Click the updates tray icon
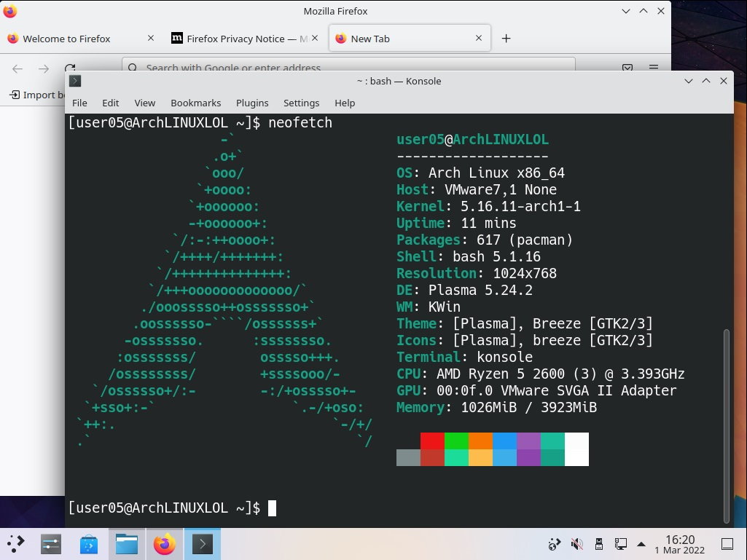This screenshot has width=747, height=560. point(555,544)
